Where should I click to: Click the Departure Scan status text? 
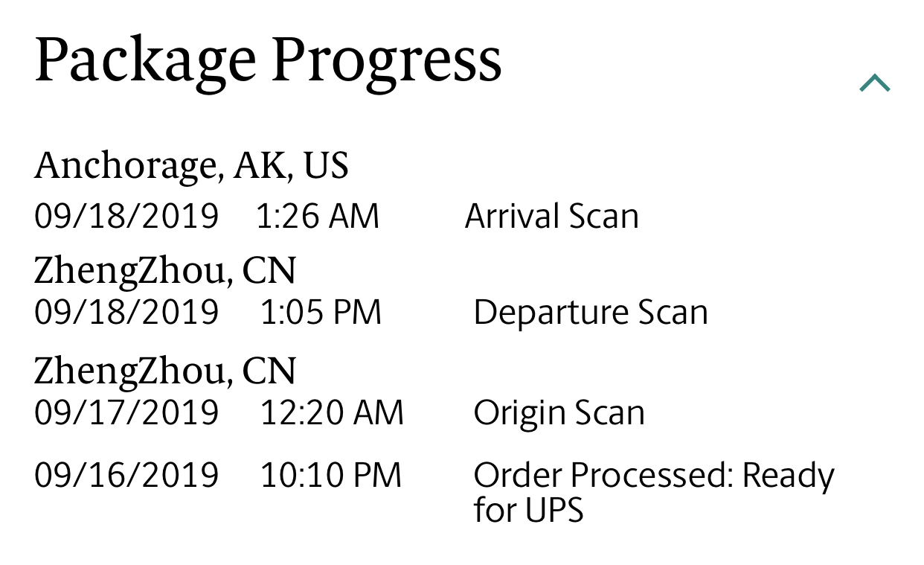(x=591, y=312)
